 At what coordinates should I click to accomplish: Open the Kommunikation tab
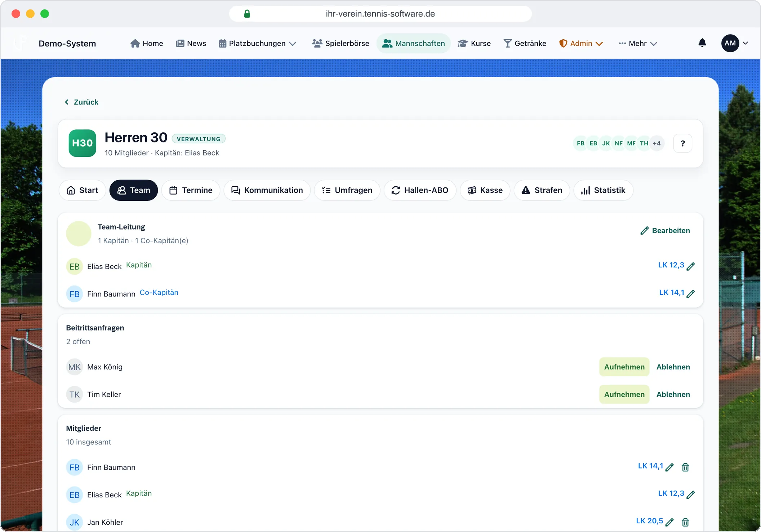coord(267,190)
